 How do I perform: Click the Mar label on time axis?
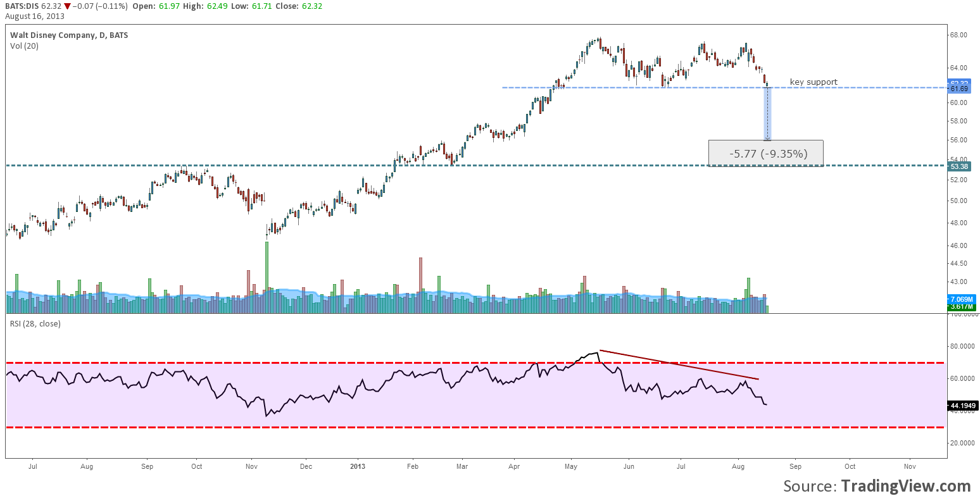point(462,466)
